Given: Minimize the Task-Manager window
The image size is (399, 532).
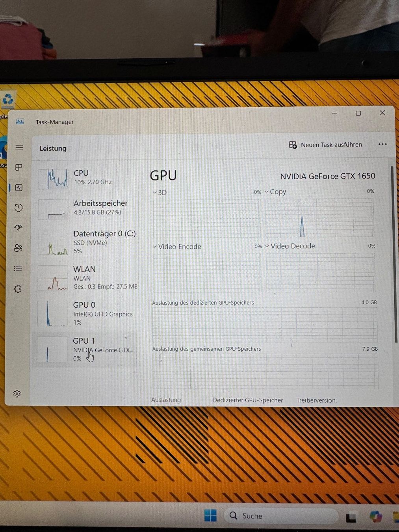Looking at the screenshot, I should coord(334,113).
